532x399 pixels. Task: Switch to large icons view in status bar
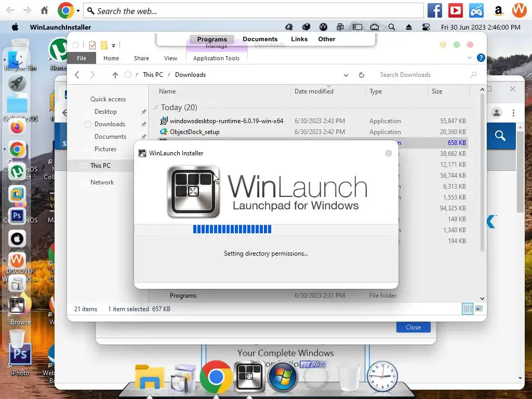click(479, 309)
